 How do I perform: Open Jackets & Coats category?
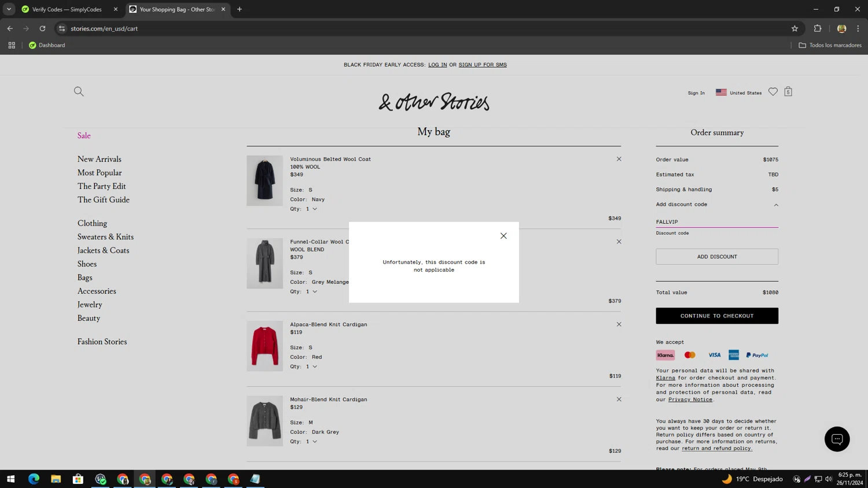pyautogui.click(x=104, y=250)
